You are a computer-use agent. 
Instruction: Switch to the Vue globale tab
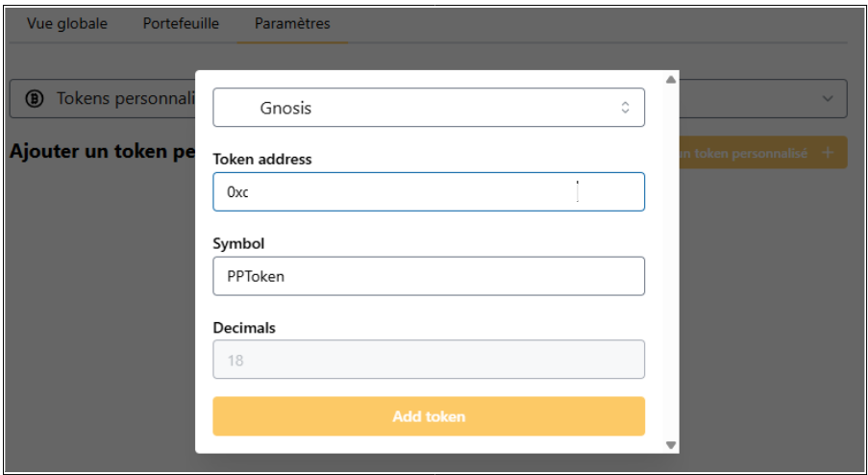point(67,23)
